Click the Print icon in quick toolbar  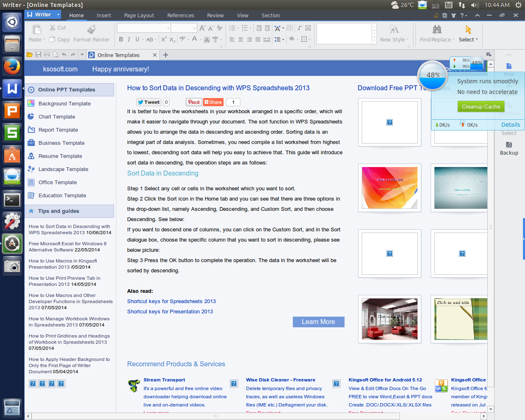coord(47,55)
